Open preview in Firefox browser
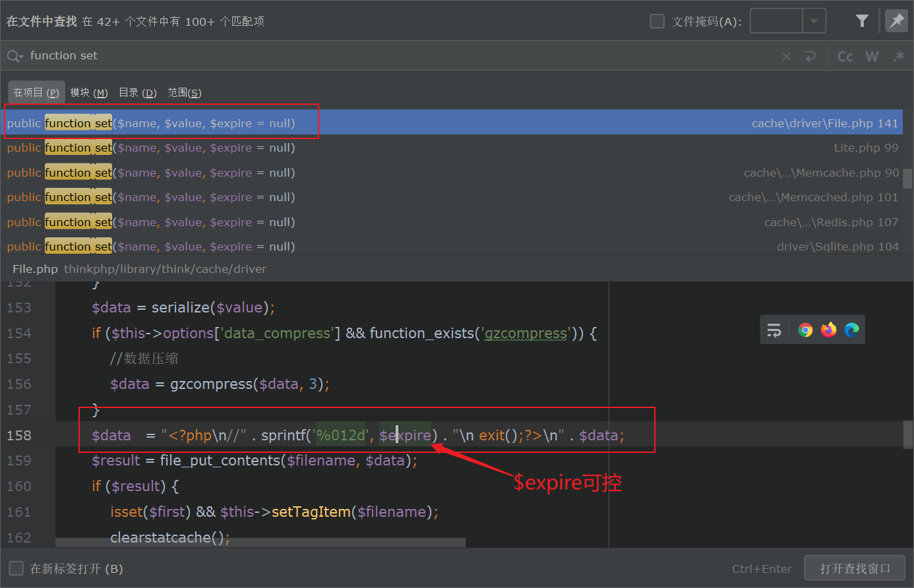This screenshot has width=914, height=588. (x=828, y=330)
